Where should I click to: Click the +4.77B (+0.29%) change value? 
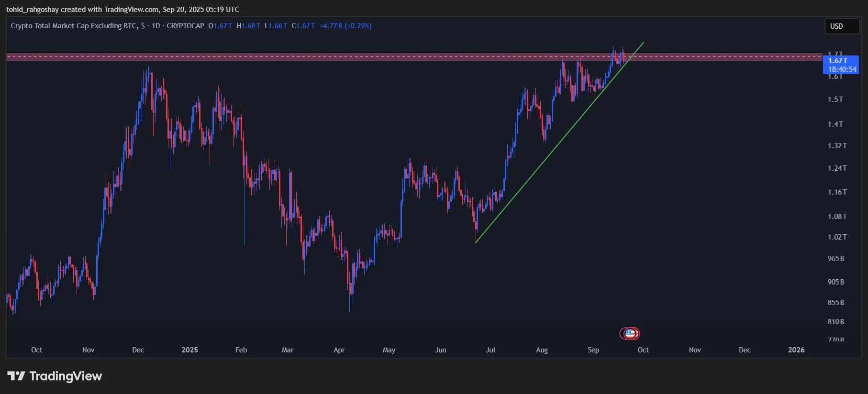pos(345,26)
